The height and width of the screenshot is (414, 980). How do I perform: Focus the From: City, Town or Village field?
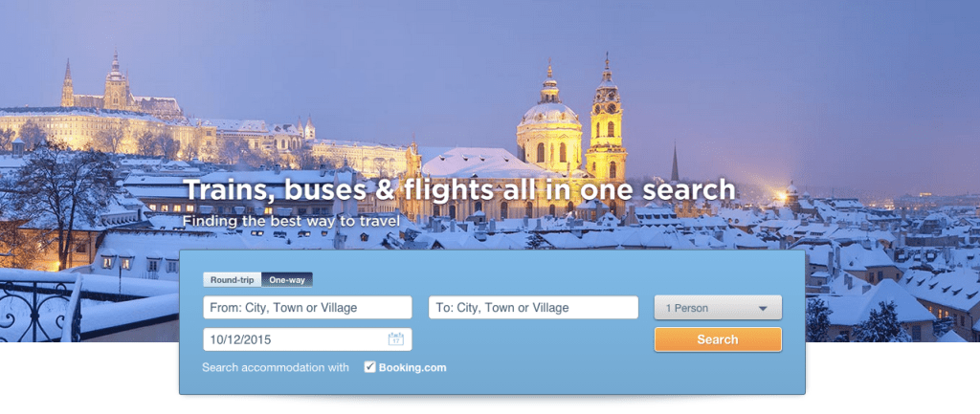[307, 307]
